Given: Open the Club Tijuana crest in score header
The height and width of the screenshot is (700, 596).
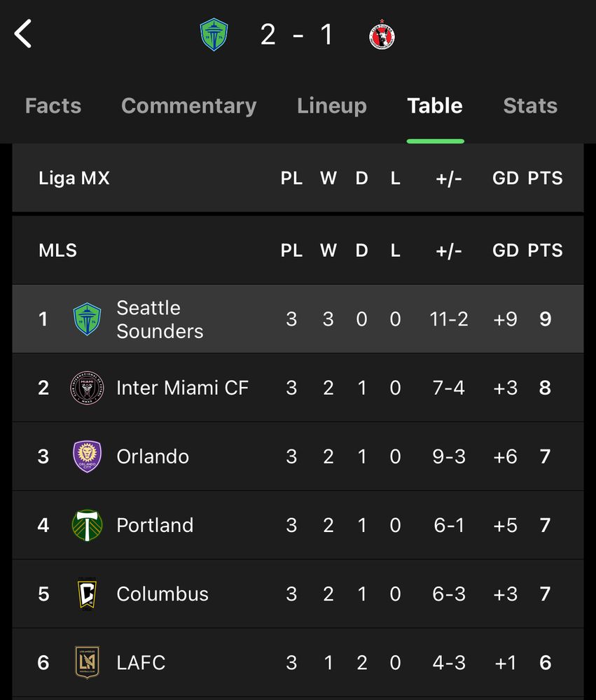Looking at the screenshot, I should 382,34.
